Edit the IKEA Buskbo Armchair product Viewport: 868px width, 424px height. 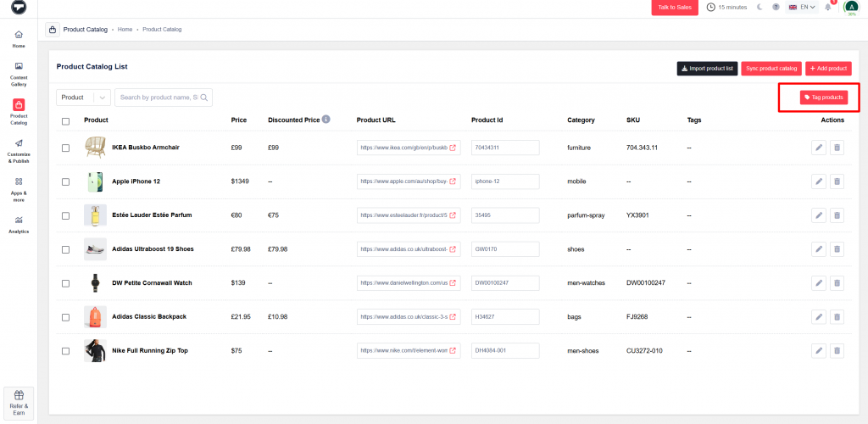(819, 148)
